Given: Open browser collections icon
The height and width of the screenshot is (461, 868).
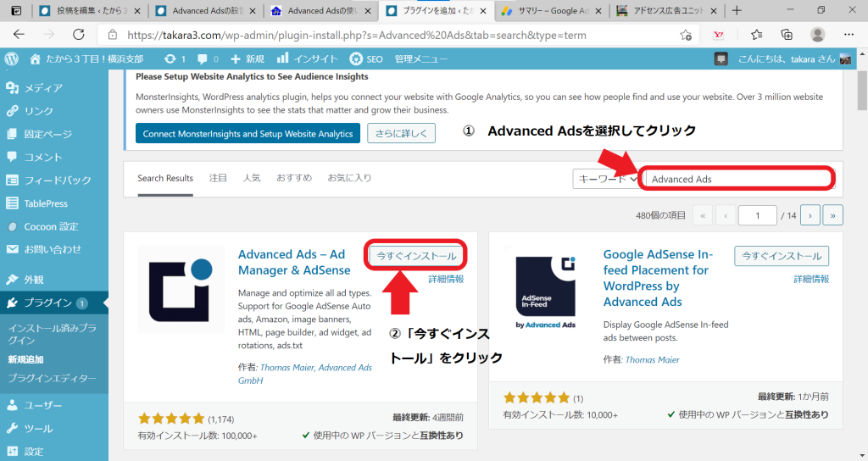Looking at the screenshot, I should click(x=787, y=35).
